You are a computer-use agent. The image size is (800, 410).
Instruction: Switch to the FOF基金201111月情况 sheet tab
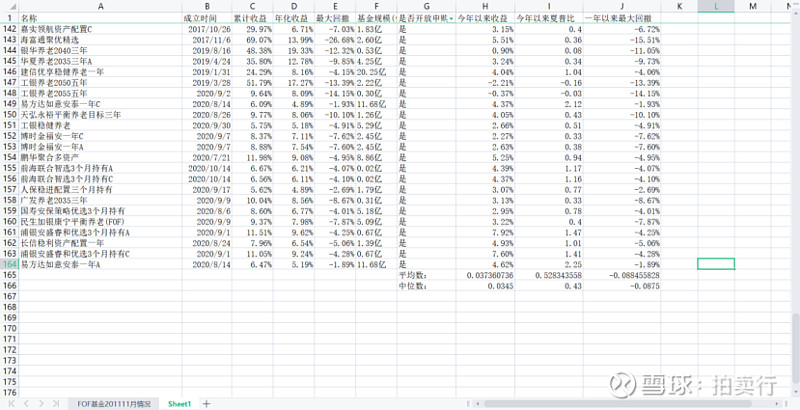tap(114, 403)
